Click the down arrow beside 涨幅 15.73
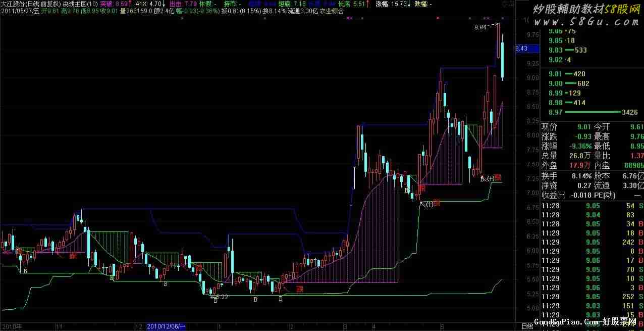Viewport: 644px width, 331px height. coord(409,4)
